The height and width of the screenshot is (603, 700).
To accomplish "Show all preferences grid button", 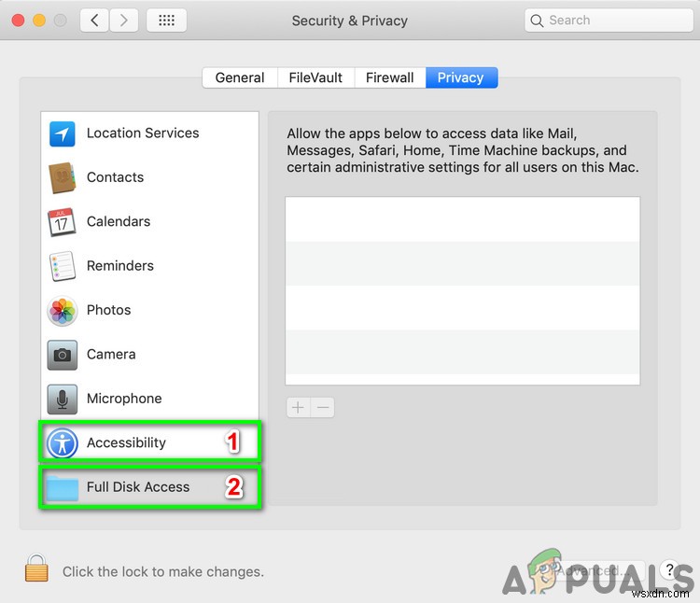I will click(x=166, y=21).
